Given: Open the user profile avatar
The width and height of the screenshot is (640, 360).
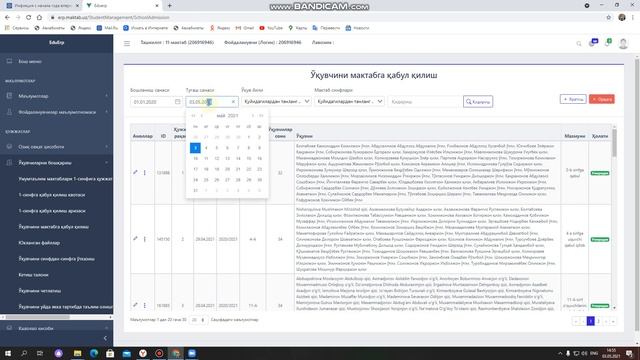Looking at the screenshot, I should coord(623,43).
